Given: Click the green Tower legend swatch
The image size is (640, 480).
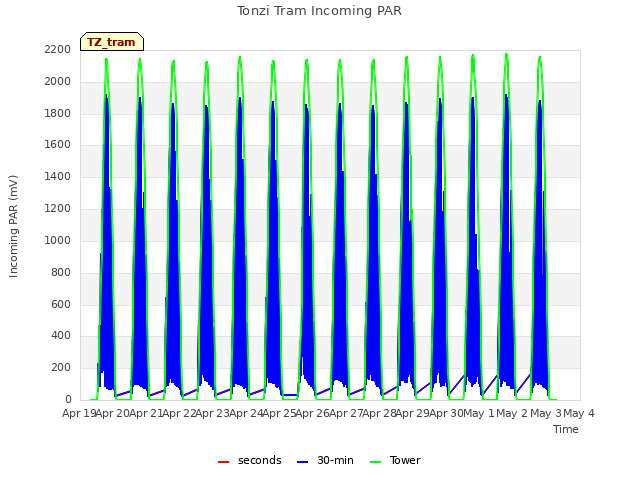Looking at the screenshot, I should (375, 462).
